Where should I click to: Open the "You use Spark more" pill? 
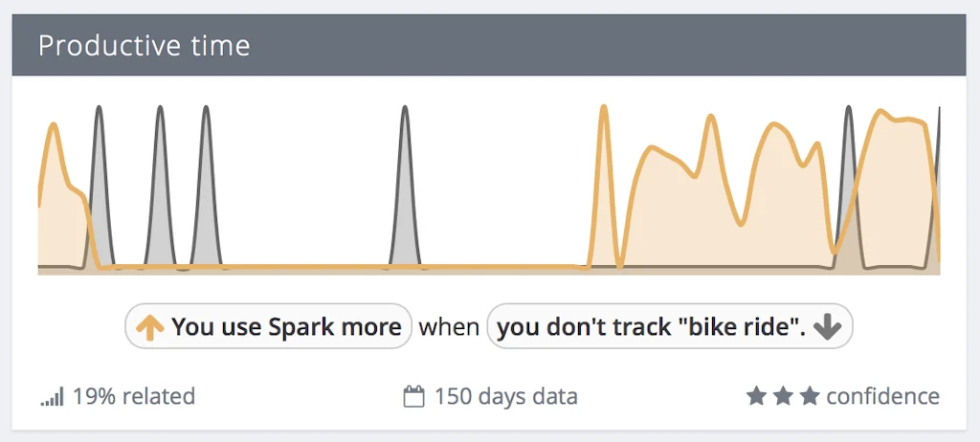click(x=269, y=327)
